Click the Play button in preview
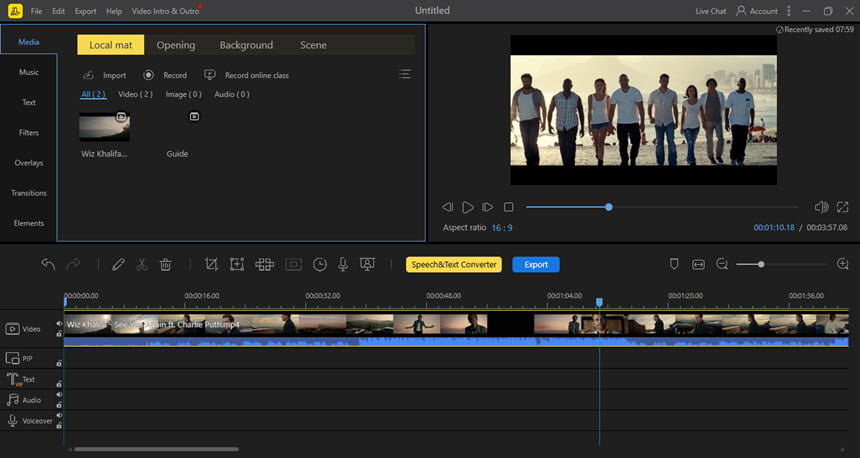860x458 pixels. point(468,207)
